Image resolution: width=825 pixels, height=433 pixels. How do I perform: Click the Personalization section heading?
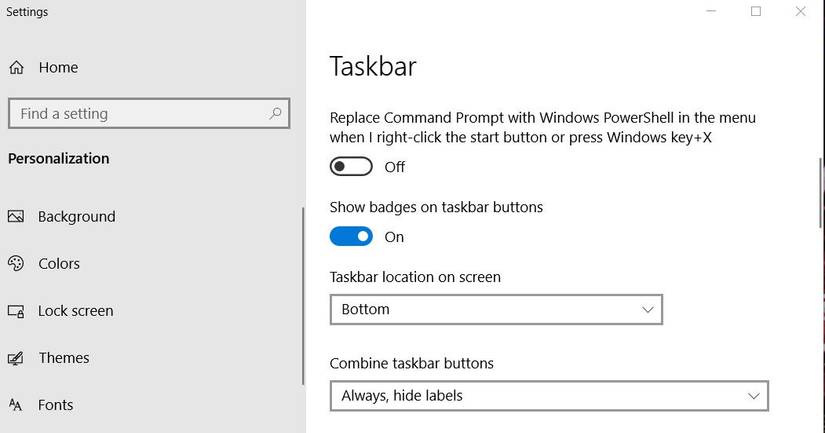coord(59,158)
